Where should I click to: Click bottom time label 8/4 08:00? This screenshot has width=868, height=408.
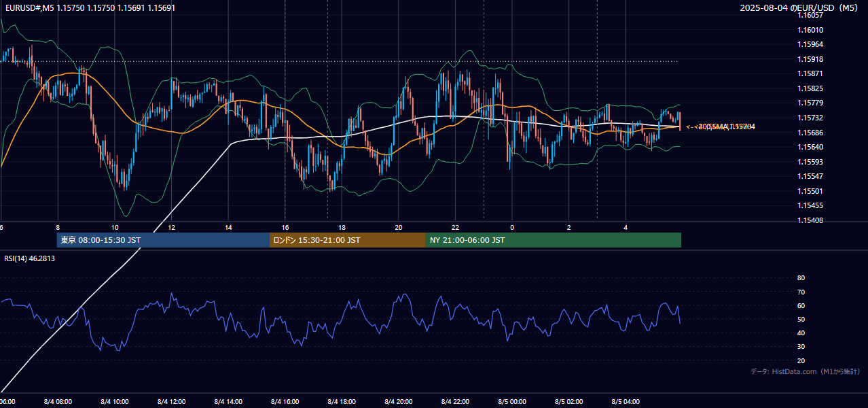57,402
